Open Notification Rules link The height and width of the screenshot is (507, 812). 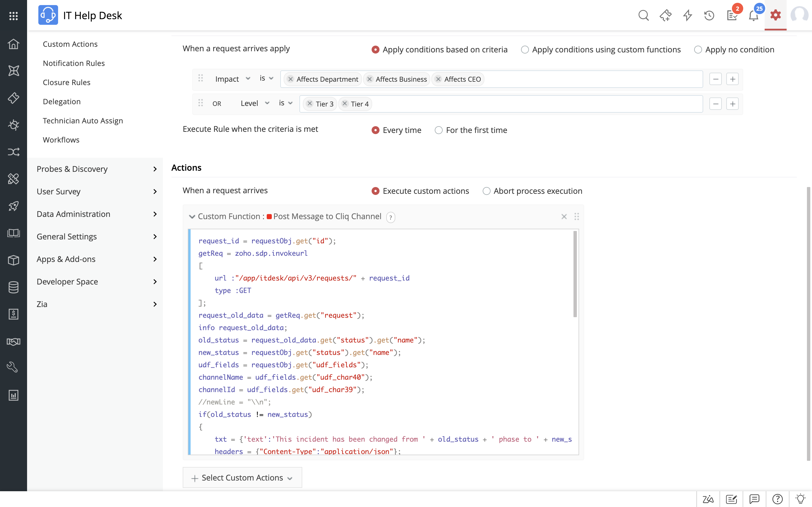pyautogui.click(x=74, y=63)
